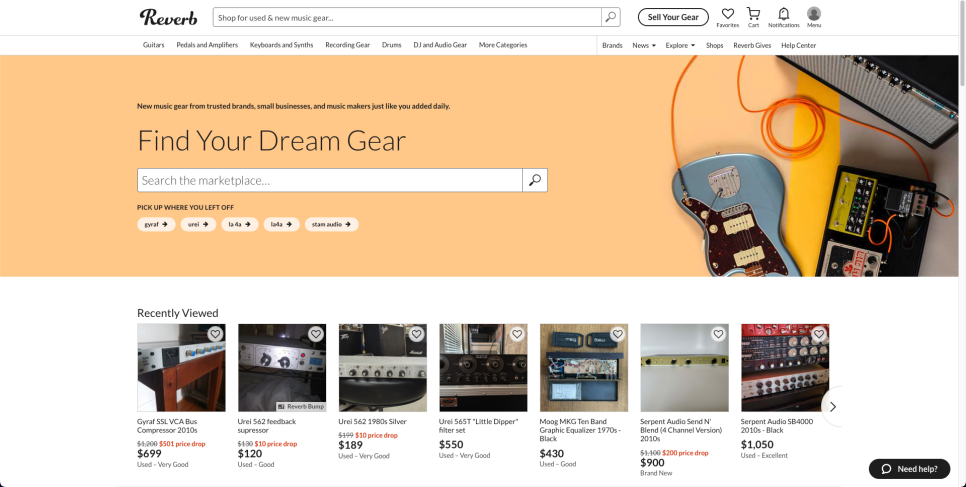Viewport: 966px width, 487px height.
Task: Expand the News dropdown
Action: pos(644,45)
